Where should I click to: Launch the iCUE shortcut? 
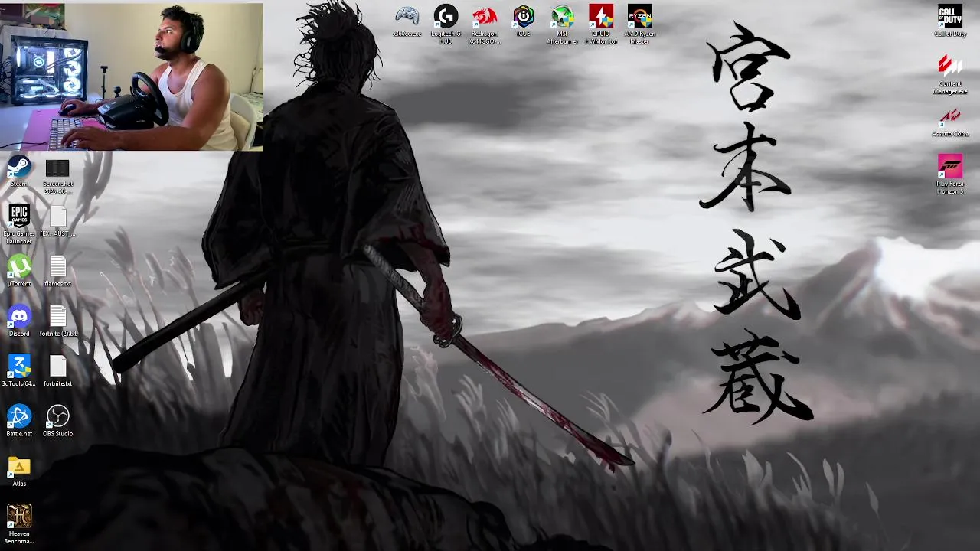tap(523, 21)
